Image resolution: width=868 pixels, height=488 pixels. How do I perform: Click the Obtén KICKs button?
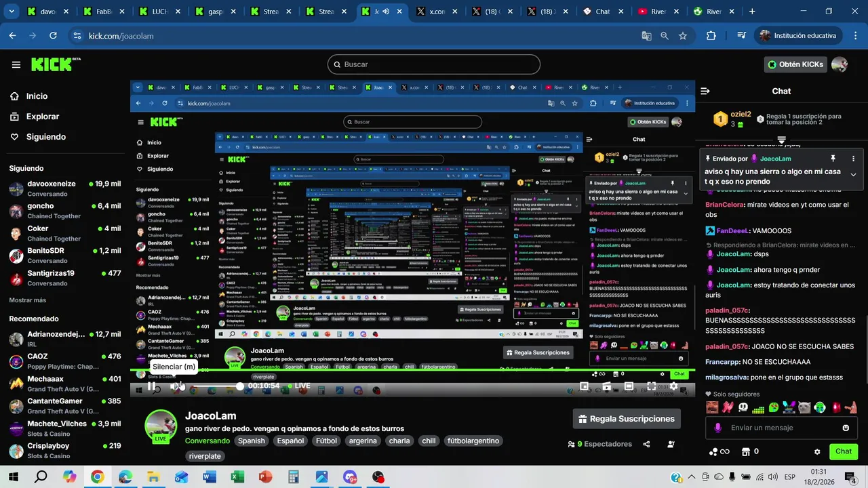tap(796, 64)
